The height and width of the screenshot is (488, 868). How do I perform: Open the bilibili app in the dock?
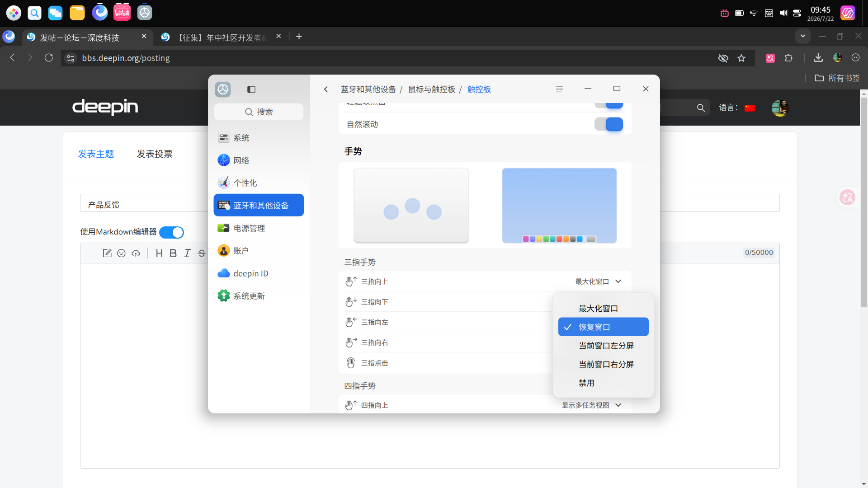tap(122, 13)
